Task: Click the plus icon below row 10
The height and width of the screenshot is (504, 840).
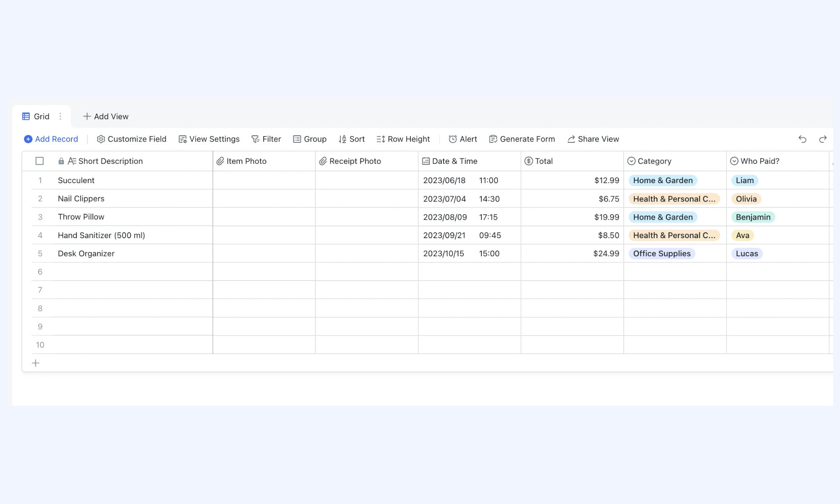Action: pos(36,363)
